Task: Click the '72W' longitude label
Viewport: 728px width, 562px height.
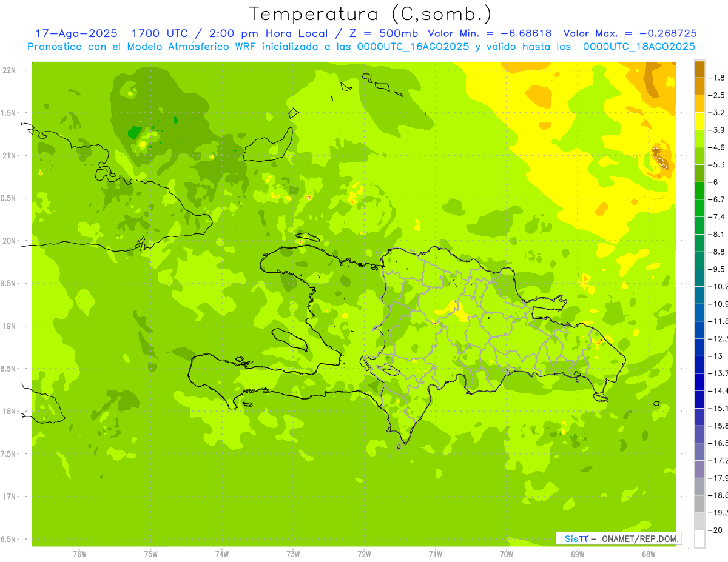Action: click(365, 554)
